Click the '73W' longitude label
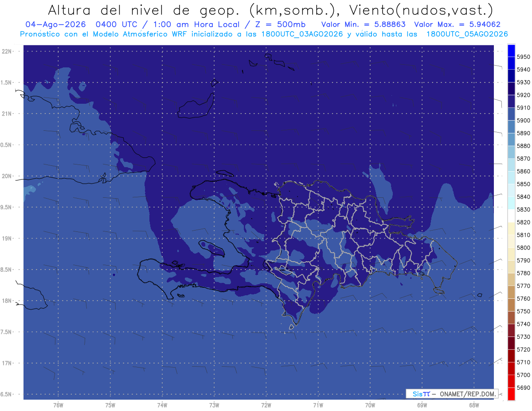Screen dimensions: 532x411 tap(214, 405)
